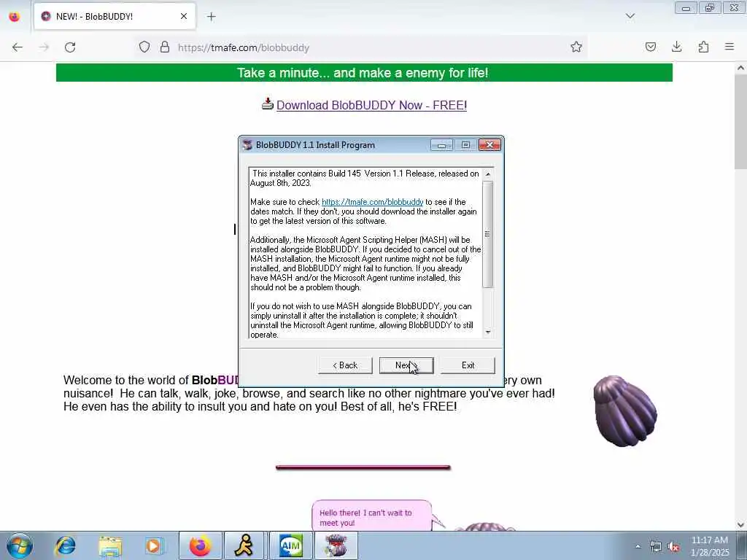Click the Firefox logo at top left
The width and height of the screenshot is (747, 560).
15,17
